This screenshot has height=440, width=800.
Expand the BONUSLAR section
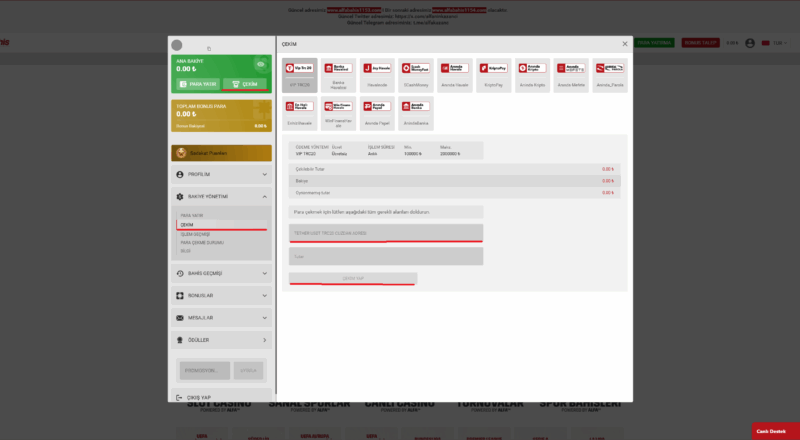coord(221,296)
